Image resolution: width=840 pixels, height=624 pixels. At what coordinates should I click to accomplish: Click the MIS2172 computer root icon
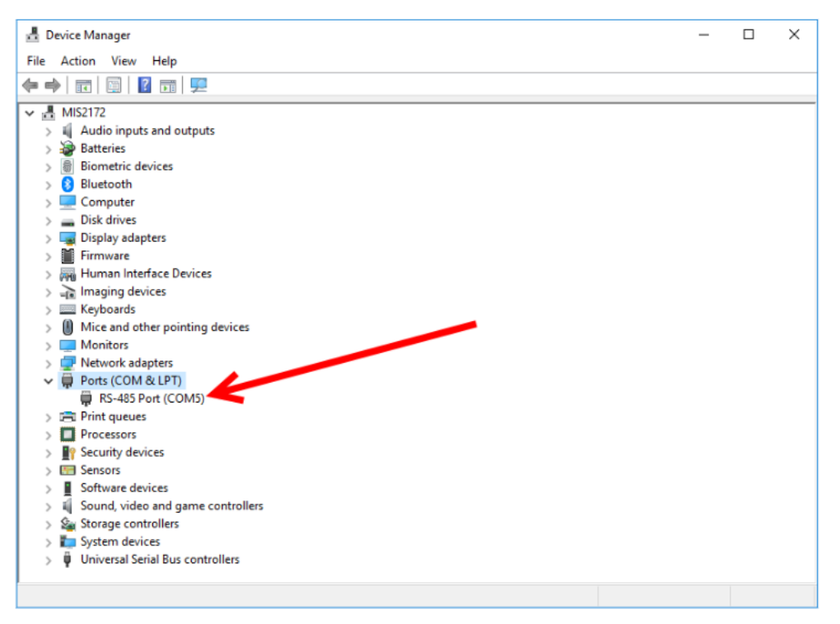[49, 113]
